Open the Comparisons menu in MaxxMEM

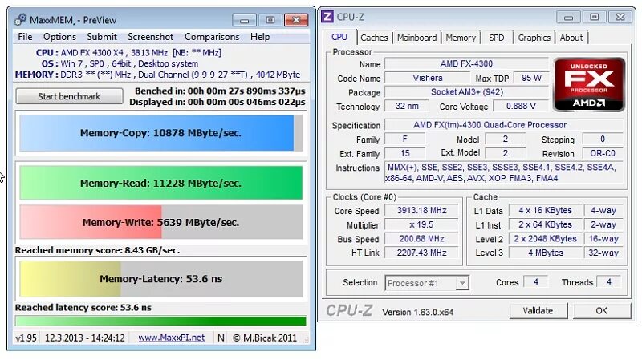[212, 37]
